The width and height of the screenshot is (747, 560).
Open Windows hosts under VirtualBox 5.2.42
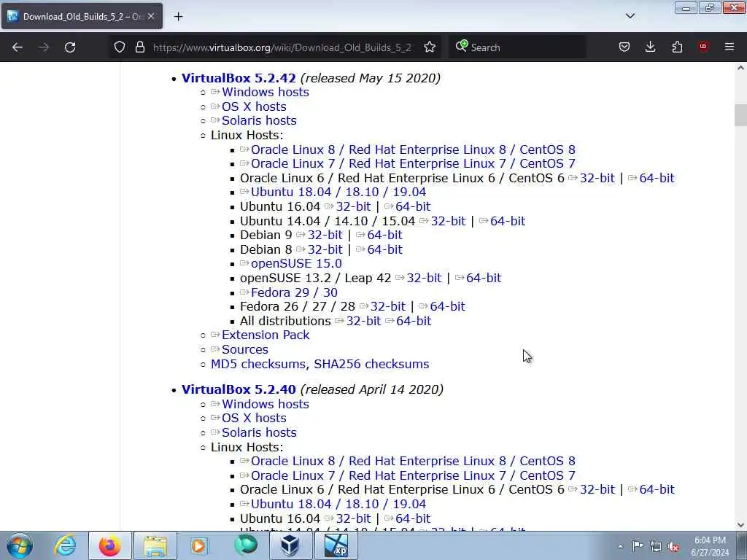[266, 92]
